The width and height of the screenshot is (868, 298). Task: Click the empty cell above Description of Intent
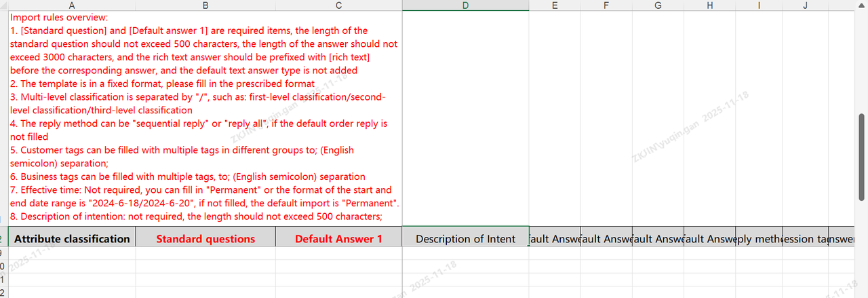pos(465,118)
